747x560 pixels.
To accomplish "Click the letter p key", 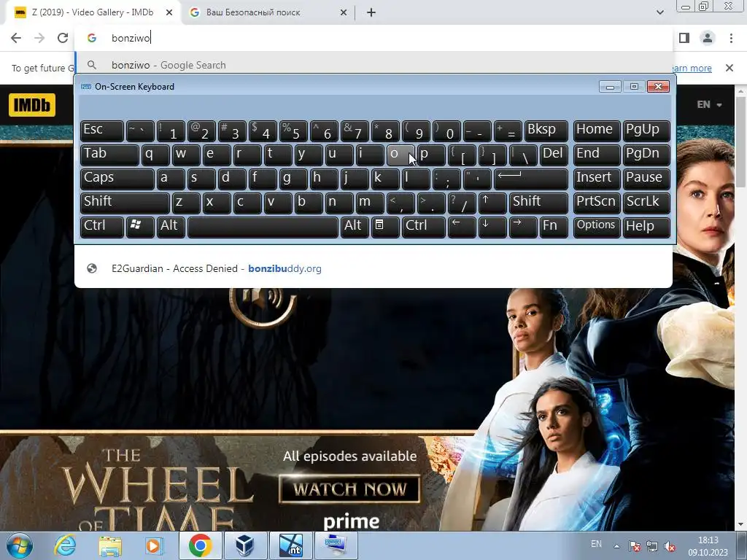I will [431, 155].
